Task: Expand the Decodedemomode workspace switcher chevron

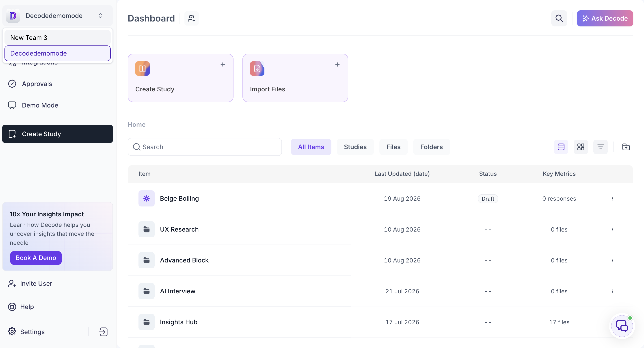Action: point(100,16)
